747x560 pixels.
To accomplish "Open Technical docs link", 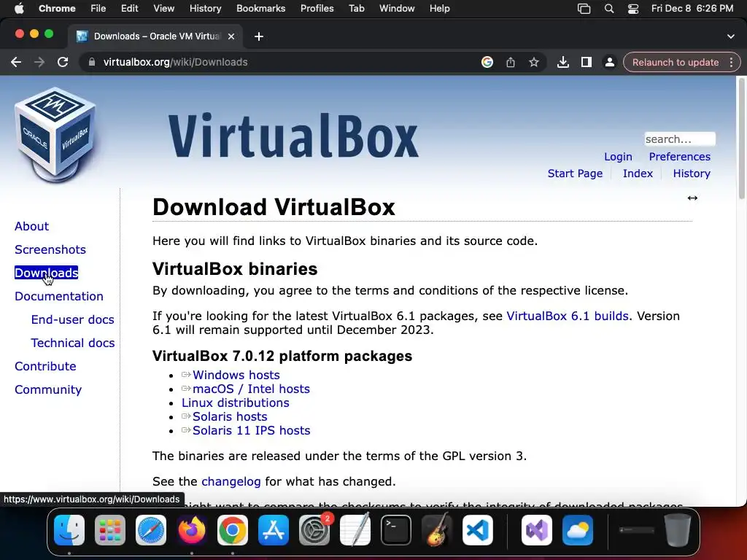I will coord(72,343).
